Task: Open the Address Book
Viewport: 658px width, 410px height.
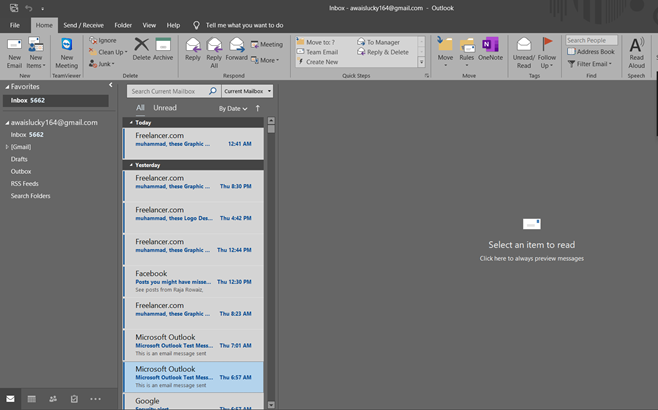Action: click(x=591, y=52)
